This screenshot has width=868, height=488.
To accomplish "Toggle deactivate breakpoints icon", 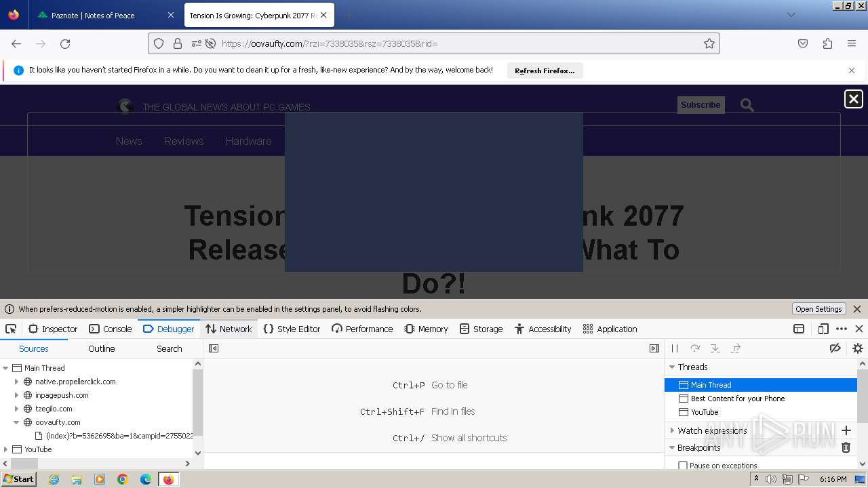I will coord(835,348).
